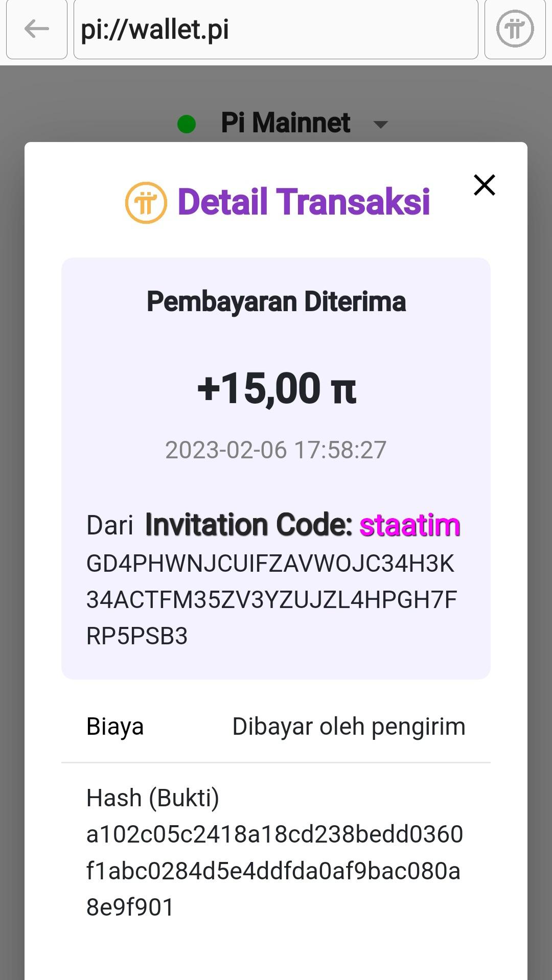Image resolution: width=552 pixels, height=980 pixels.
Task: Select the sender wallet address GD4PHWNJ…
Action: 271,599
